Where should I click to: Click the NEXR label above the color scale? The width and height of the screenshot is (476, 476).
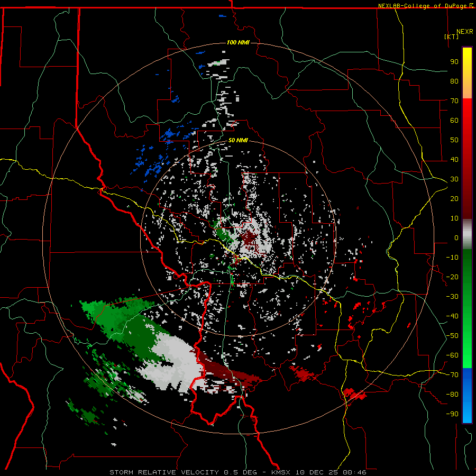coord(465,32)
